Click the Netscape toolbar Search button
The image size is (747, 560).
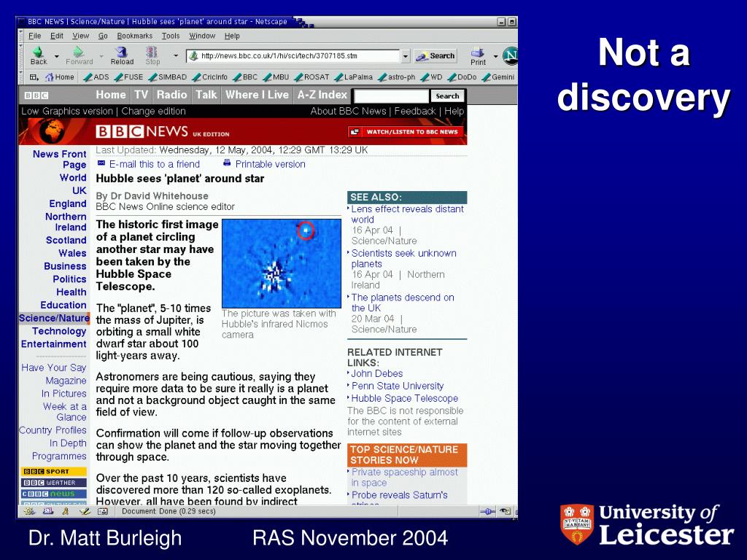tap(436, 56)
